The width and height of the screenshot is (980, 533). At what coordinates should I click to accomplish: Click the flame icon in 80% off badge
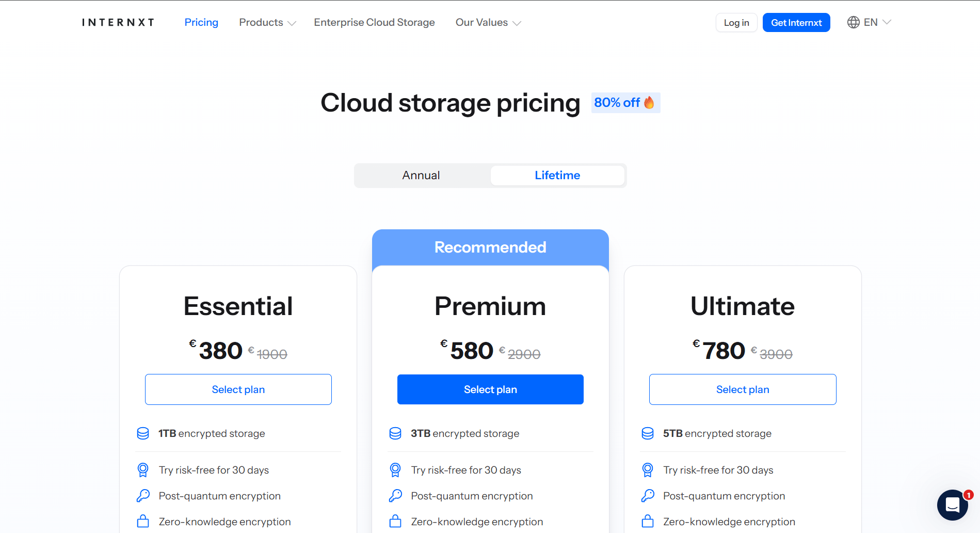click(x=649, y=102)
